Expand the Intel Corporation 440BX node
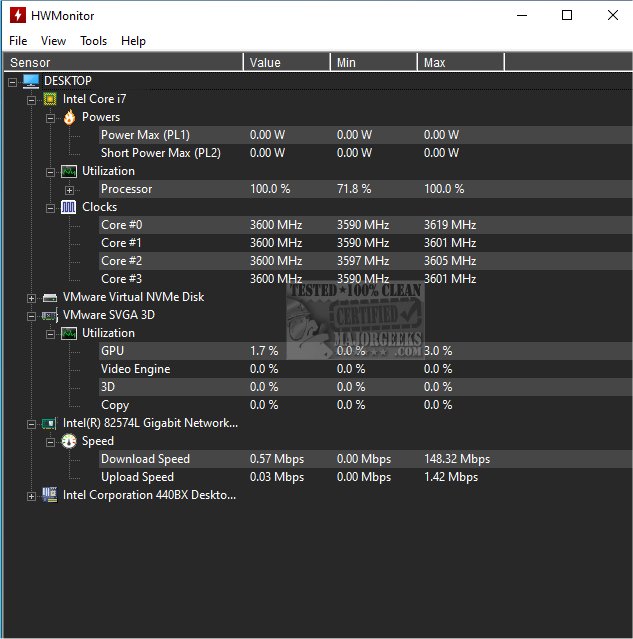Image resolution: width=633 pixels, height=639 pixels. (x=31, y=496)
